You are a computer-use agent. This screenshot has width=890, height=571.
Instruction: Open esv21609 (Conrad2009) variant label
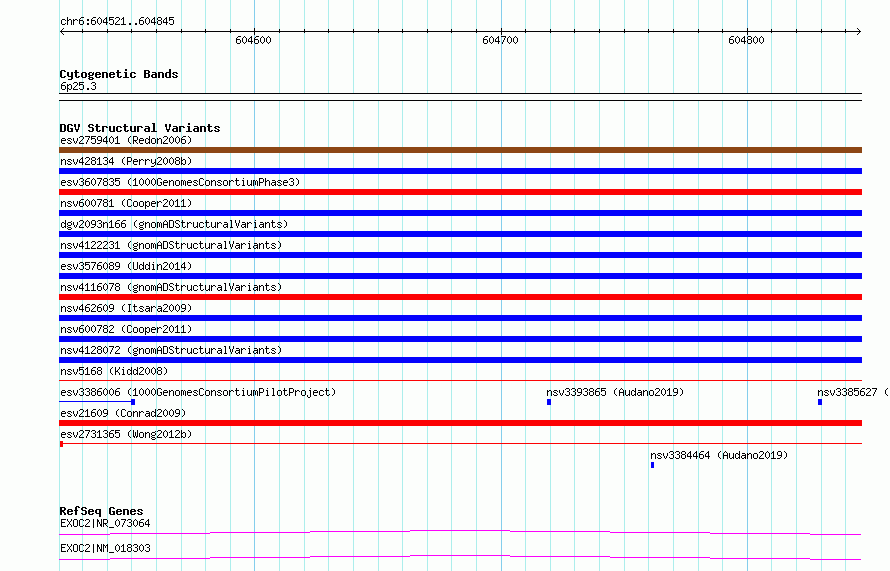123,413
